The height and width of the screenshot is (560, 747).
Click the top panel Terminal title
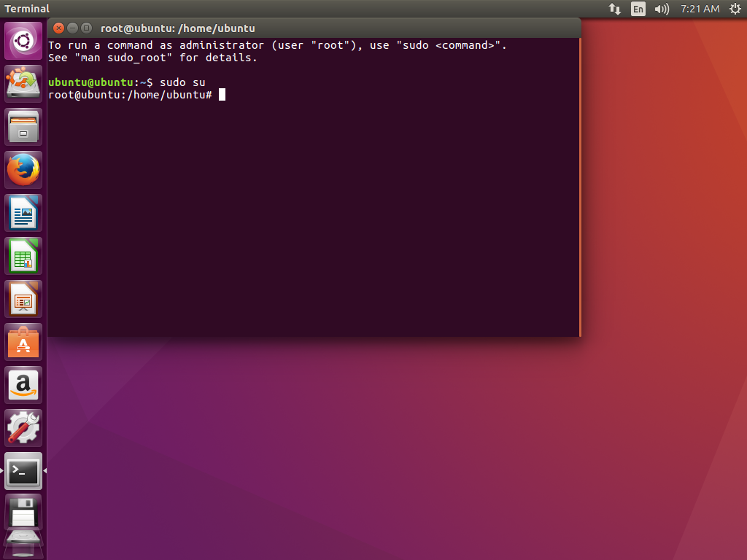point(27,9)
